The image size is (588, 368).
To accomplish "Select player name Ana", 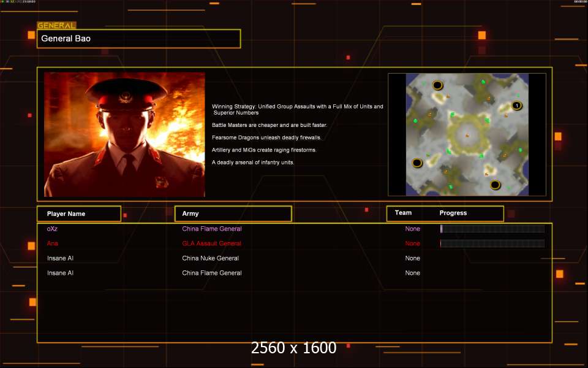I will 53,243.
